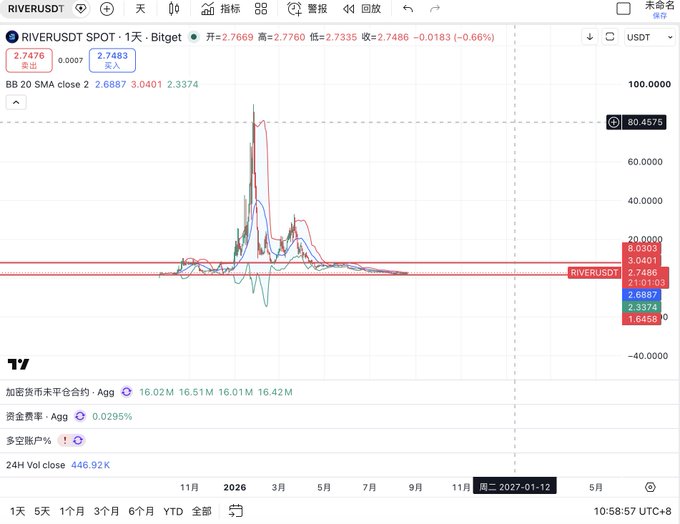Image resolution: width=680 pixels, height=524 pixels.
Task: Refresh the 资金费率 Agg indicator
Action: click(80, 416)
